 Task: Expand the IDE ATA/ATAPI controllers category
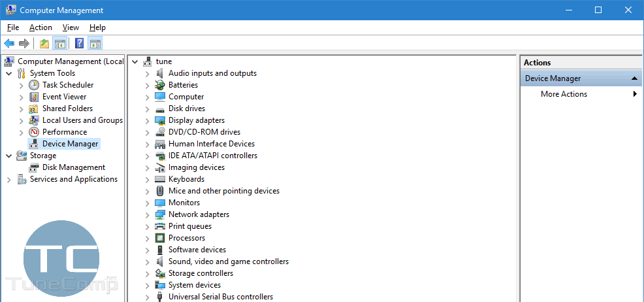coord(147,156)
